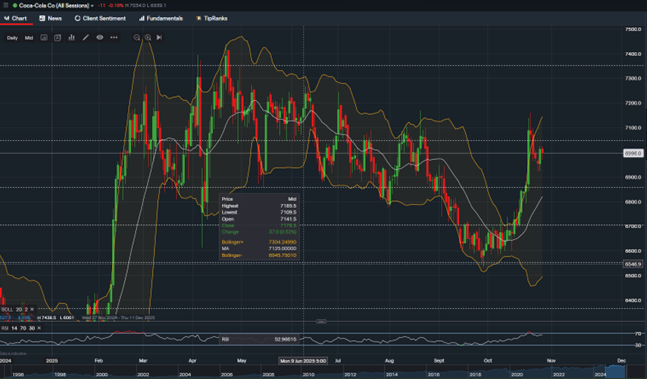Open the hamburger menu beside Coca-Cola Co
Image resolution: width=647 pixels, height=379 pixels.
point(5,5)
